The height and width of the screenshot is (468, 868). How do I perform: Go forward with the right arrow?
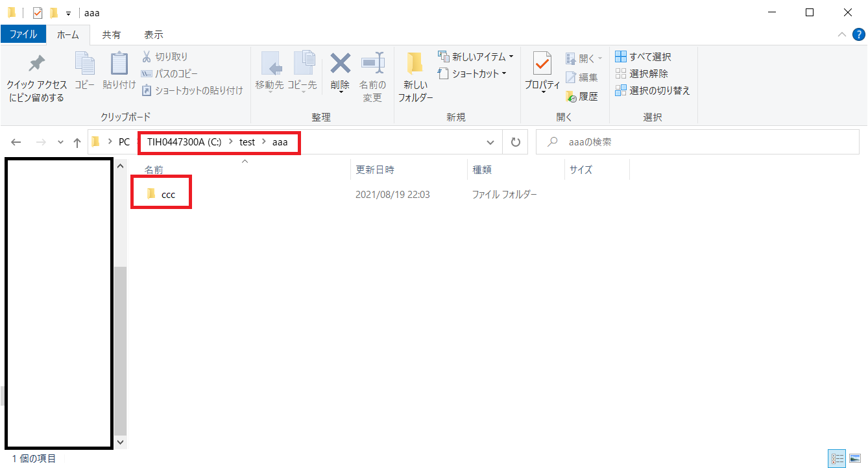pyautogui.click(x=41, y=142)
